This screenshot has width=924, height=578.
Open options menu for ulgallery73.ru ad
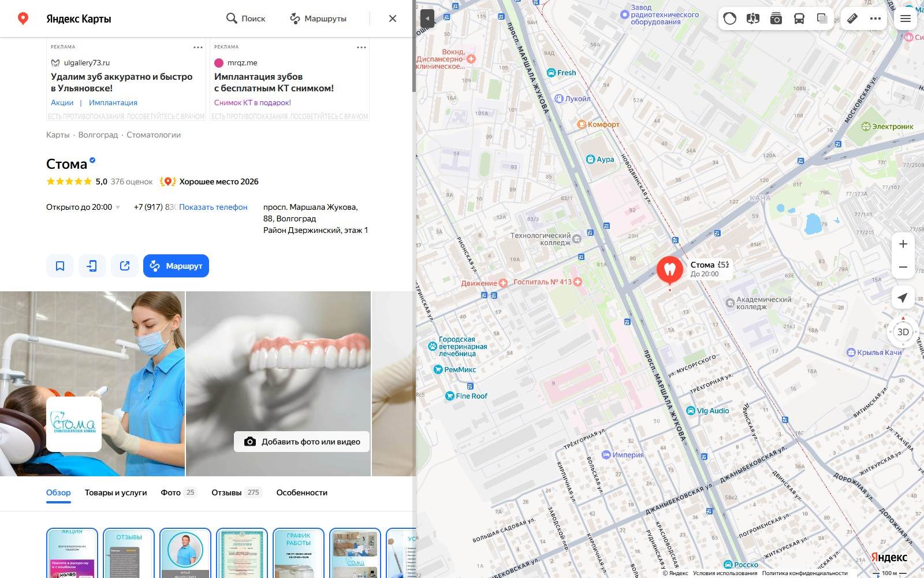point(198,47)
